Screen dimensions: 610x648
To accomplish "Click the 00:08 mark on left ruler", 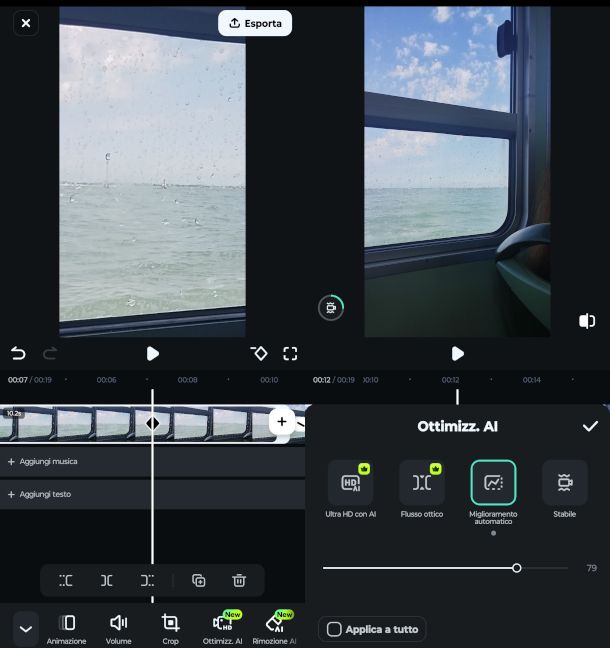I will [x=187, y=380].
